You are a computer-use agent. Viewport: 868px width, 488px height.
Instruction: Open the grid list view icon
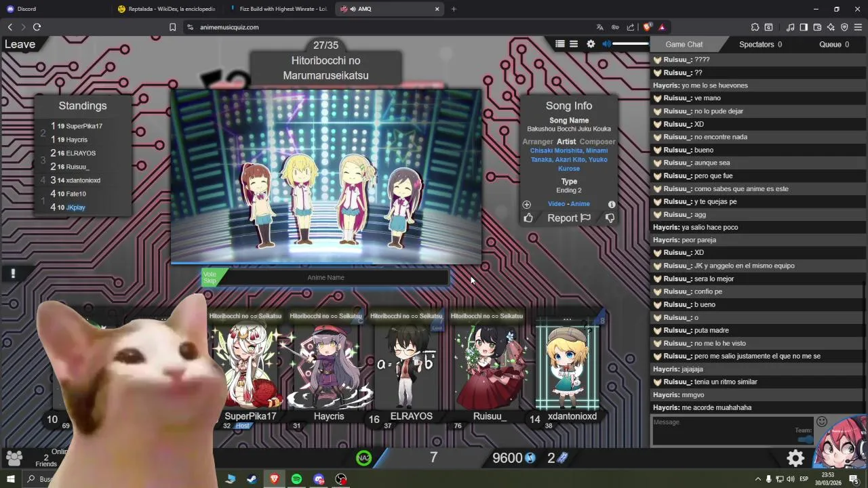(x=560, y=44)
